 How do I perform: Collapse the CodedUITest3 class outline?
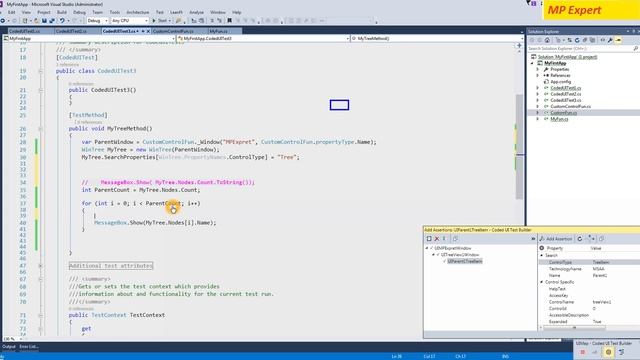click(x=40, y=71)
